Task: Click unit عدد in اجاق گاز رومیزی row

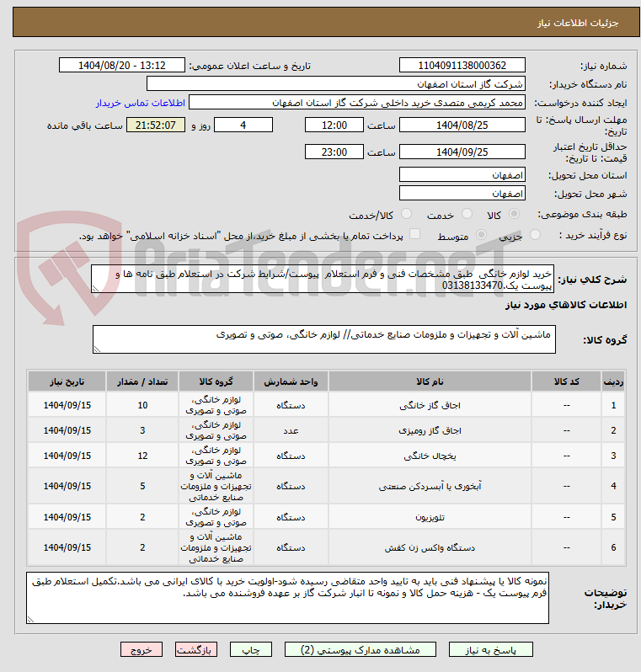Action: (291, 430)
